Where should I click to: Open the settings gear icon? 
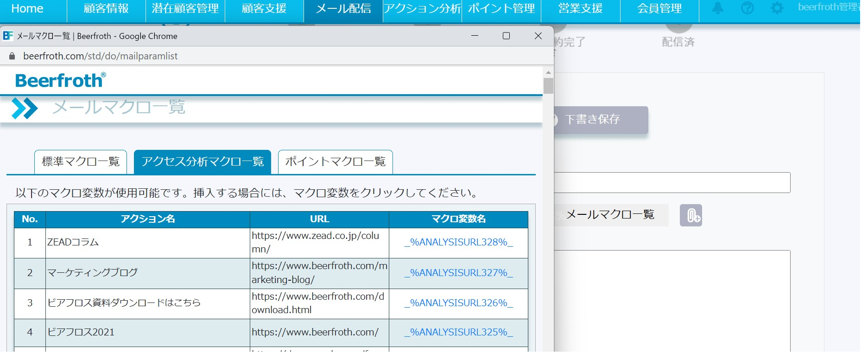[x=777, y=8]
